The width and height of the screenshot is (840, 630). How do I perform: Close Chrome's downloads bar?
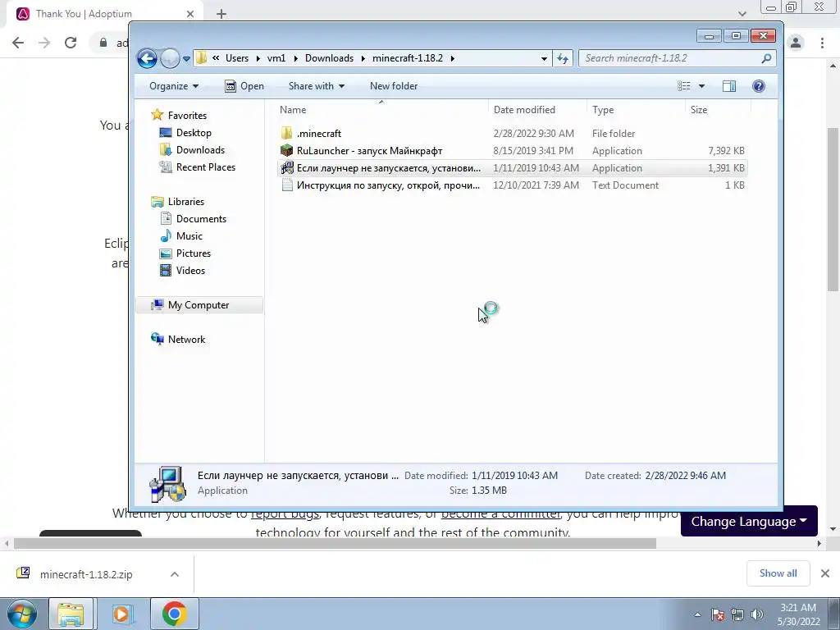point(825,573)
